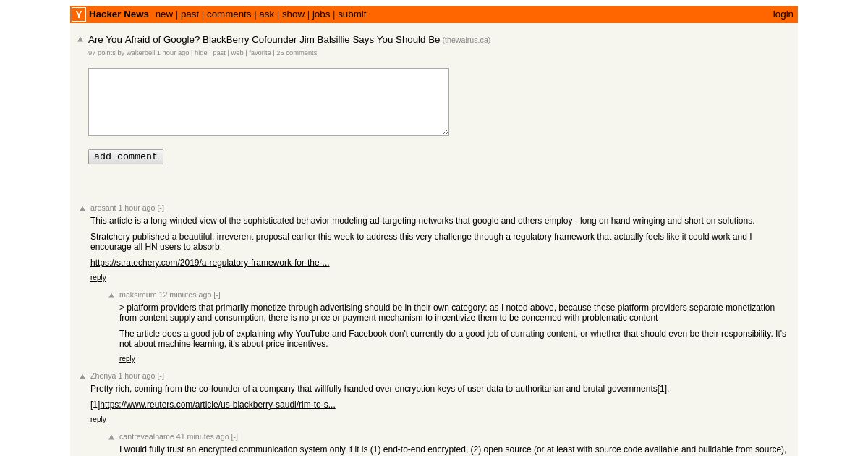Click '12 minutes ago' on maksimum's comment
The width and height of the screenshot is (868, 456).
185,295
